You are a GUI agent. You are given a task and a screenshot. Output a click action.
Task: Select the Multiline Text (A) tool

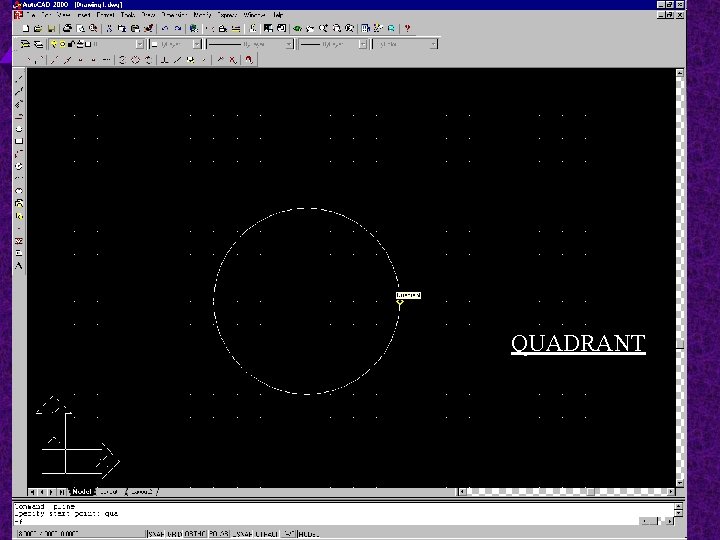click(19, 266)
